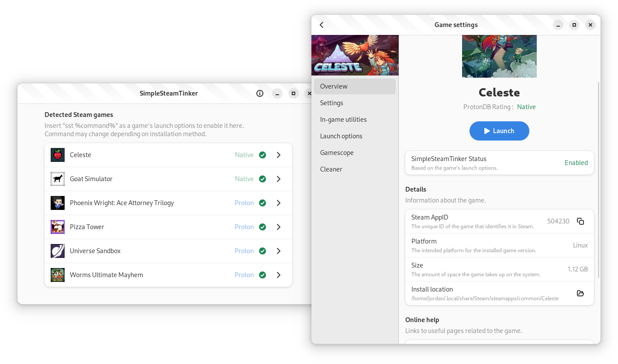
Task: Click the Pizza Tower game name
Action: (87, 227)
